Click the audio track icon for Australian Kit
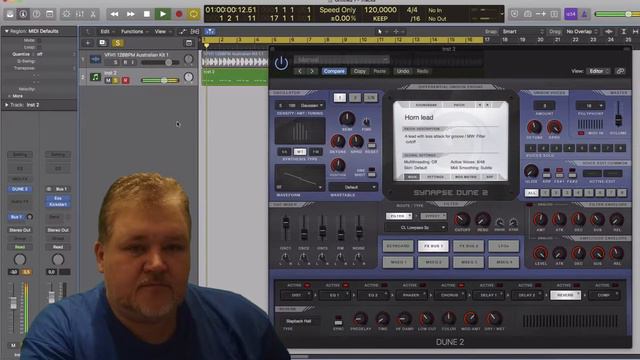640x360 pixels. tap(96, 60)
